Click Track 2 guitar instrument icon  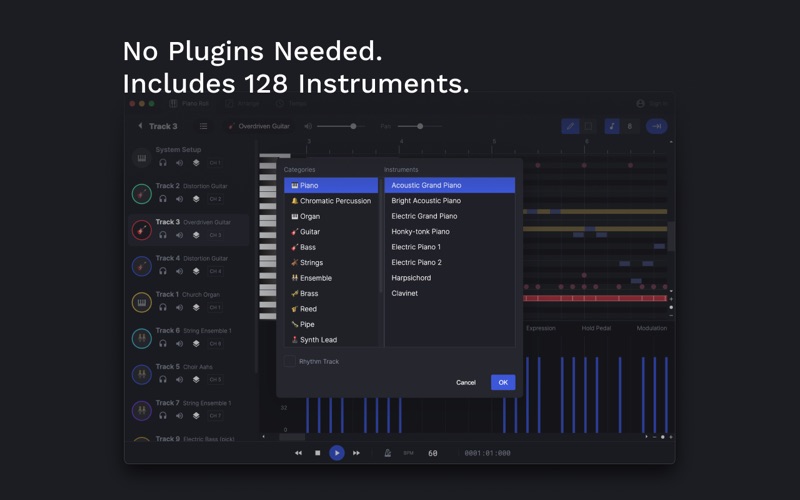pyautogui.click(x=142, y=194)
